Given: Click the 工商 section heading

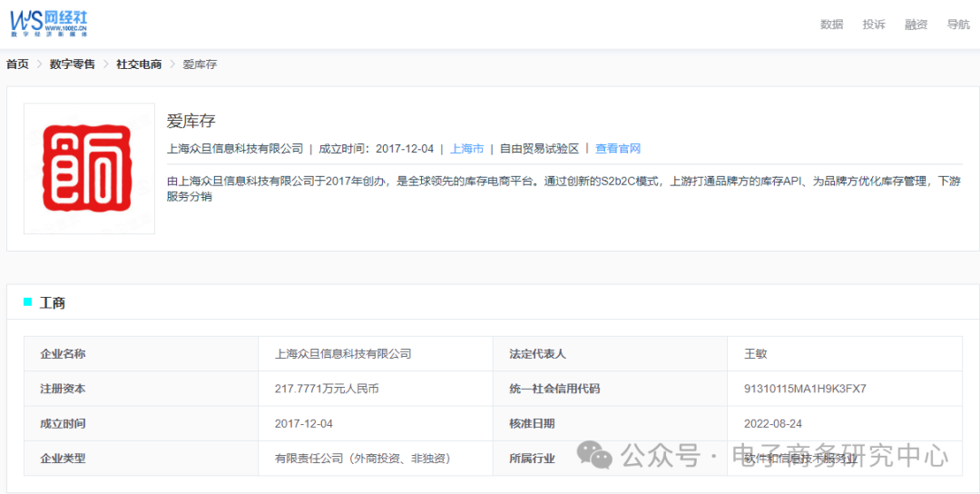Looking at the screenshot, I should tap(53, 303).
